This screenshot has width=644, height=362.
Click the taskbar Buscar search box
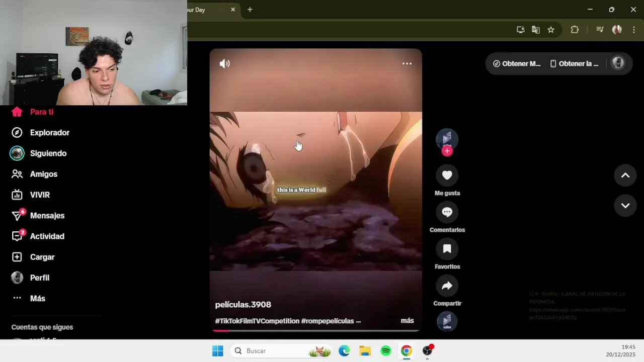[281, 351]
